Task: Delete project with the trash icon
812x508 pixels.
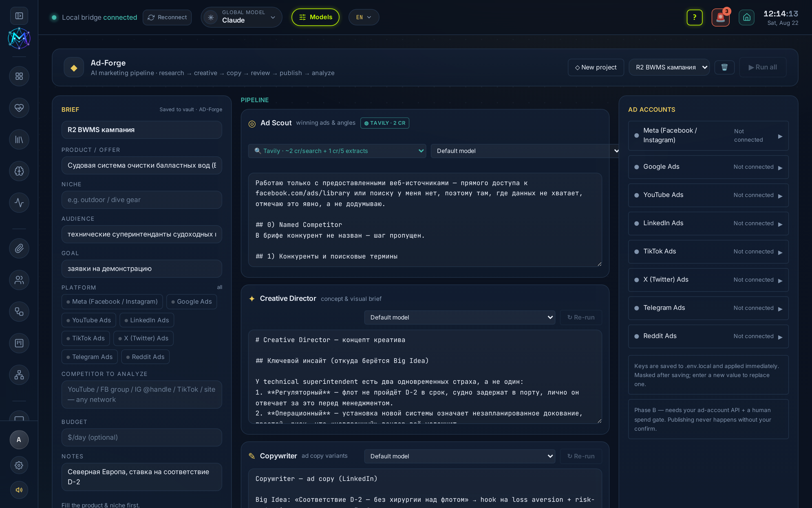Action: point(724,67)
